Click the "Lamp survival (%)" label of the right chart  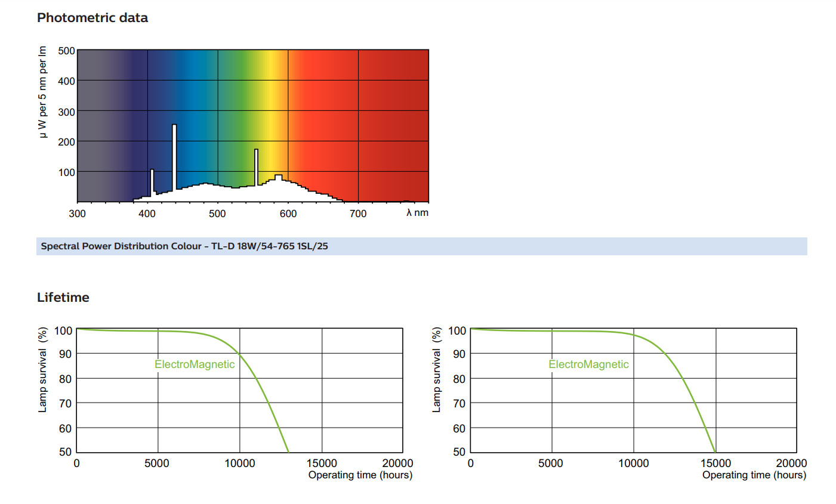436,370
